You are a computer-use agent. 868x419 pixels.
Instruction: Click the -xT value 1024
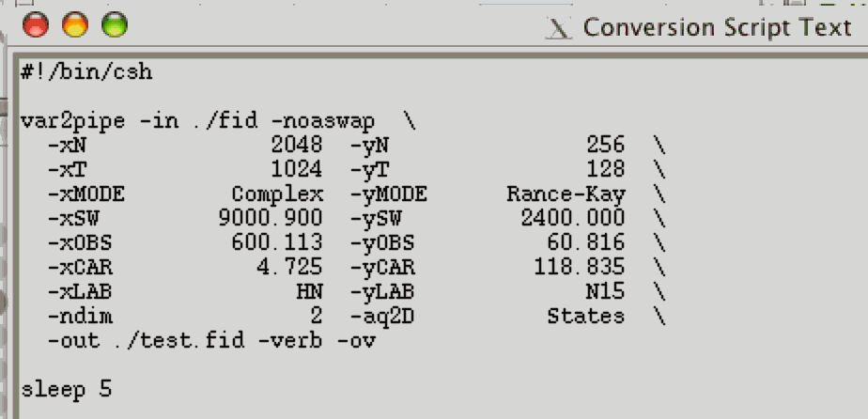pyautogui.click(x=296, y=170)
